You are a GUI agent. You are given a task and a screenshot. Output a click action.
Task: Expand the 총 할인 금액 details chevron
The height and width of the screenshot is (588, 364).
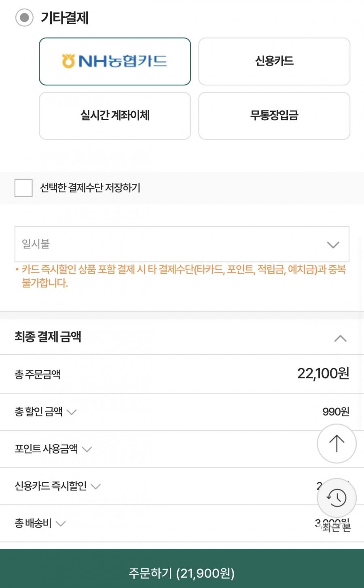tap(72, 412)
